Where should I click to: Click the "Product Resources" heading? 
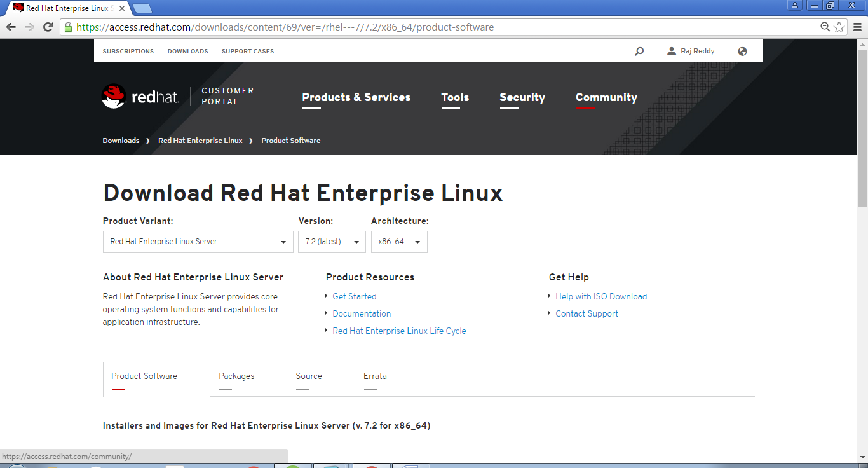370,277
